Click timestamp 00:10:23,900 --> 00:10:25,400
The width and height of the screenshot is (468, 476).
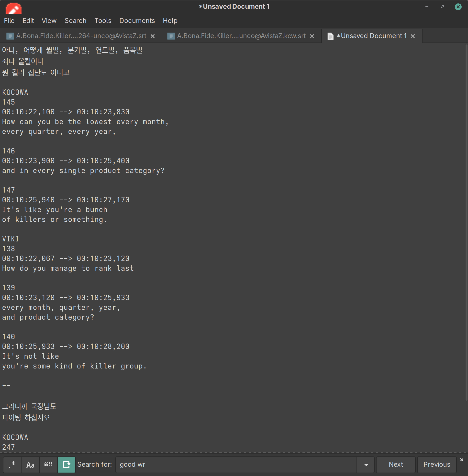coord(66,161)
